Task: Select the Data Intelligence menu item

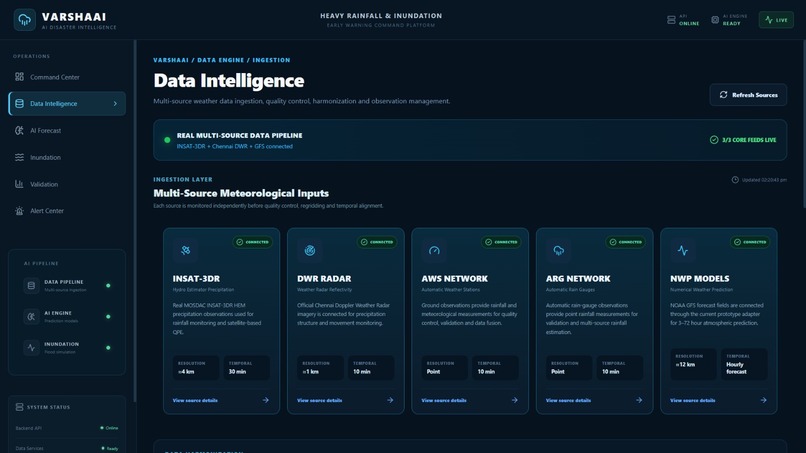Action: [x=67, y=103]
